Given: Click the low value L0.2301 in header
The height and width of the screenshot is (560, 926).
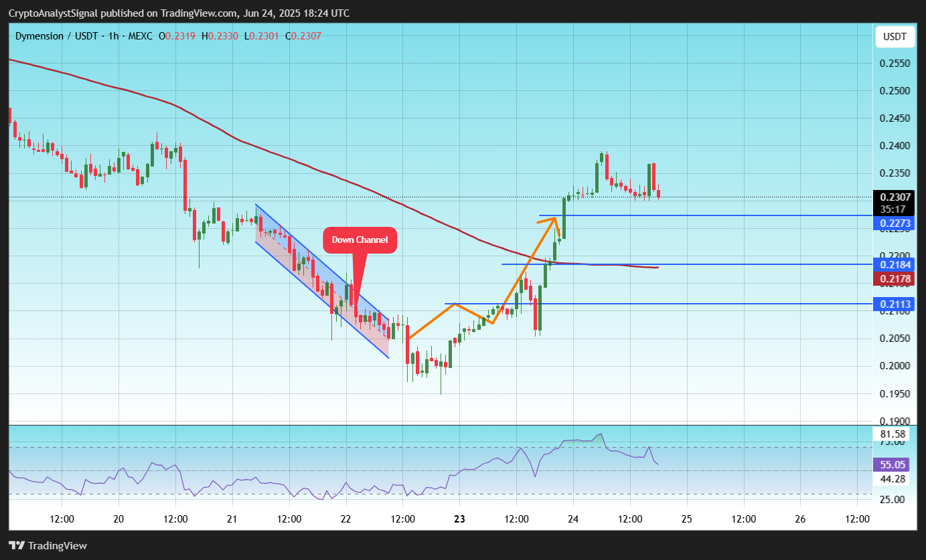Looking at the screenshot, I should (262, 36).
